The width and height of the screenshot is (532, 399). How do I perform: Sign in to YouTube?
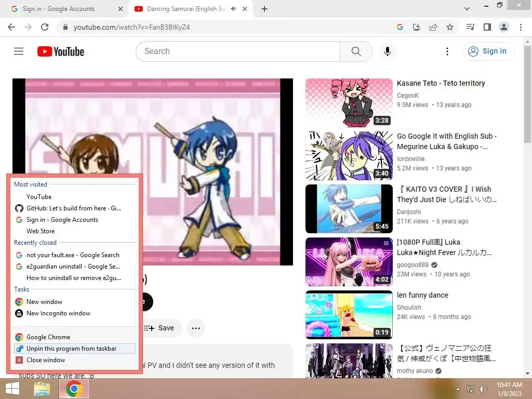[x=488, y=51]
